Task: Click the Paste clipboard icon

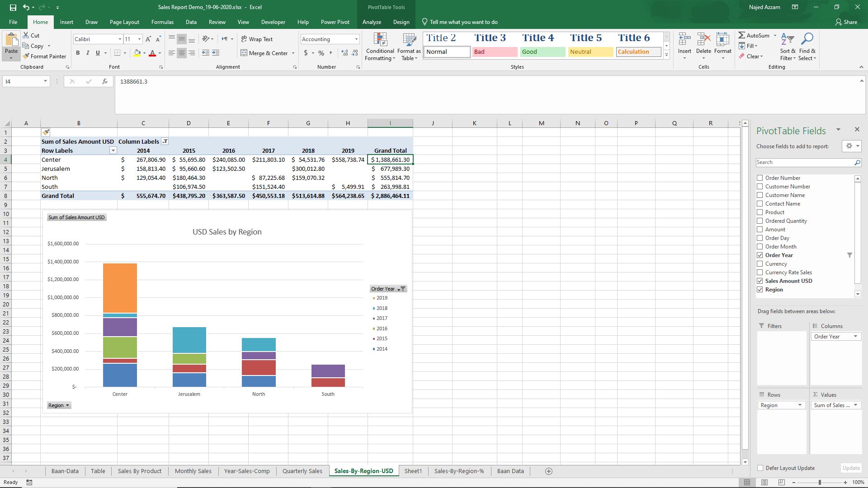Action: point(11,41)
